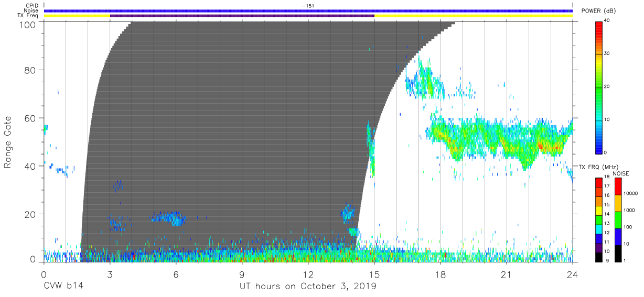Screen dimensions: 644x297
Task: Click the 6 tick on UT hours axis
Action: (x=176, y=274)
